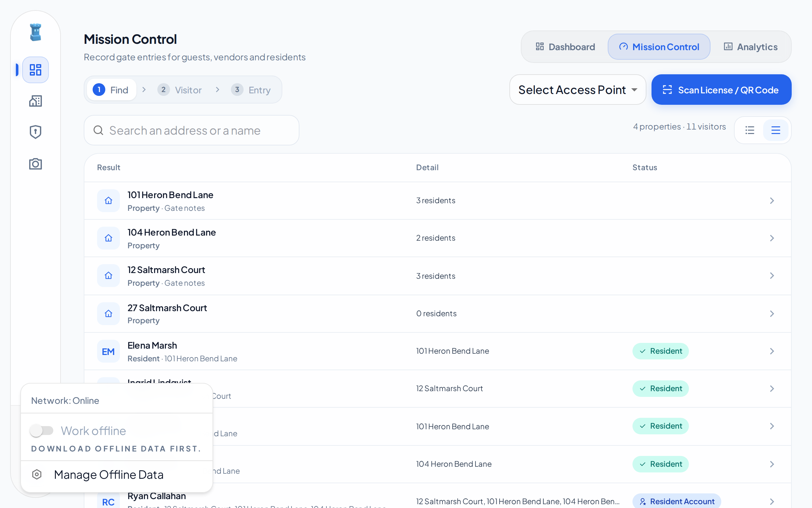Open the shield security sidebar icon

click(36, 132)
